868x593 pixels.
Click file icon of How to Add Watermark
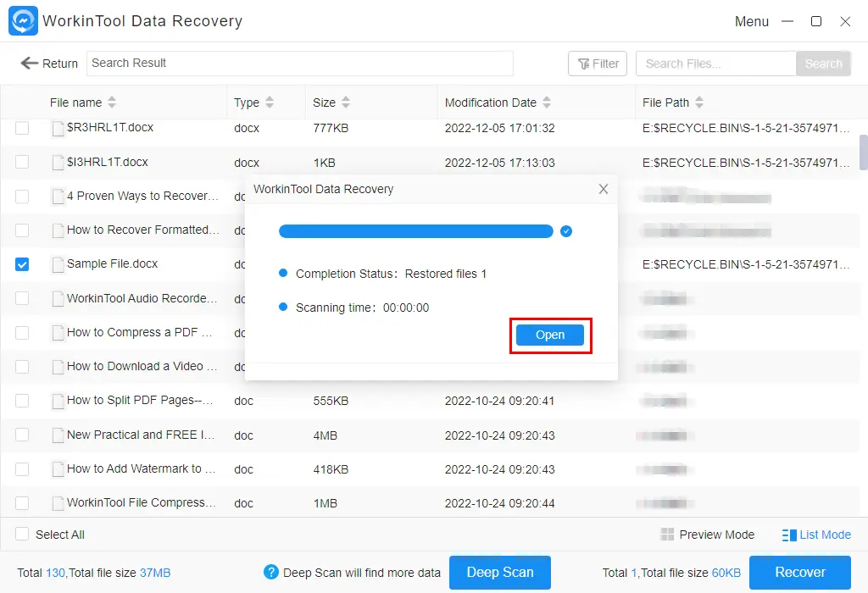(x=58, y=469)
